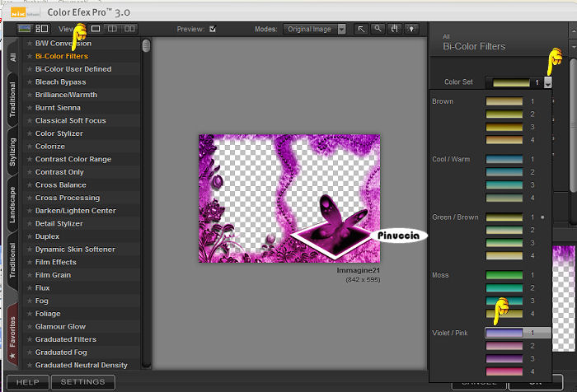The image size is (577, 392).
Task: Toggle favorite star for Detail Stylizer
Action: click(x=30, y=223)
